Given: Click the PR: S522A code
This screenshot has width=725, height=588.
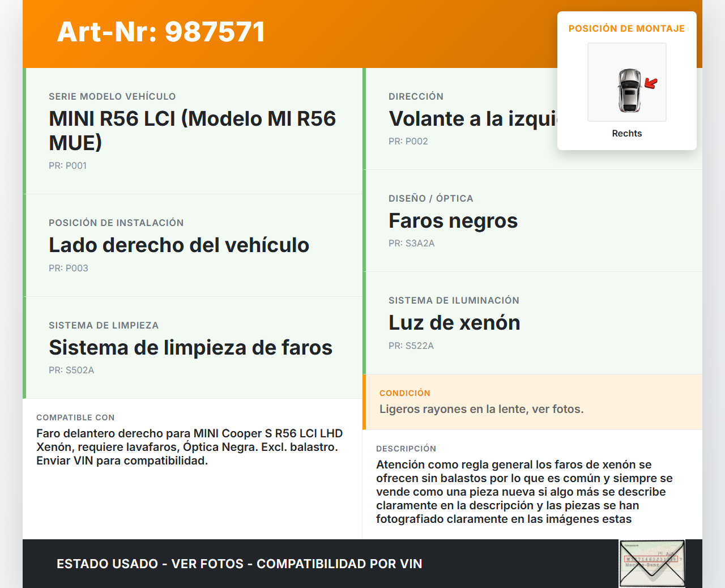Looking at the screenshot, I should click(x=411, y=346).
